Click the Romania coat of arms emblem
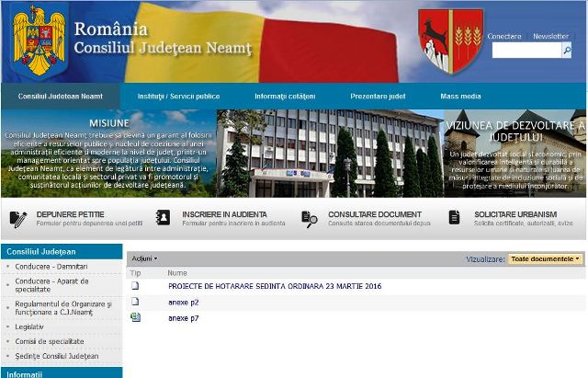Viewport: 588px width, 378px height. (x=39, y=40)
